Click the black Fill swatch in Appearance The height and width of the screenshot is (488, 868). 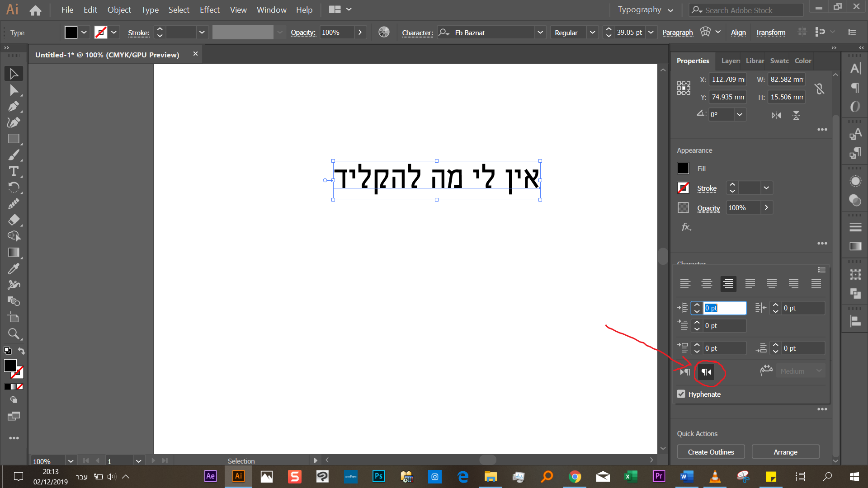click(x=683, y=168)
